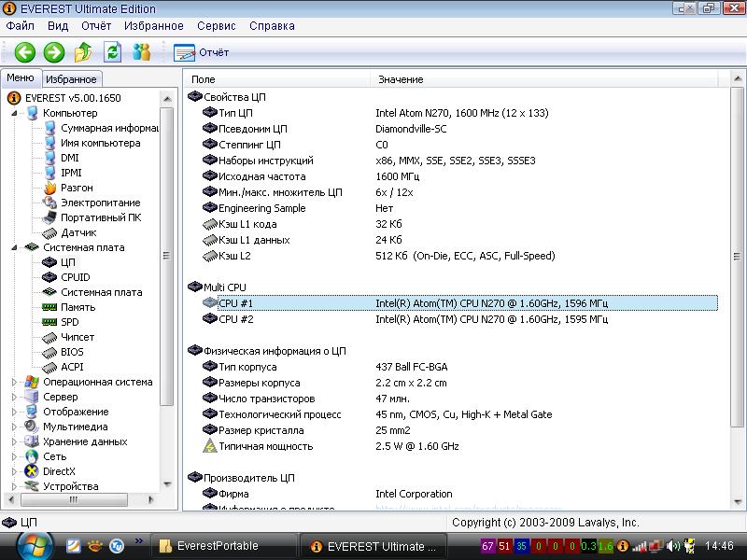Click the tree panel vertical scroll-up arrow
The width and height of the screenshot is (747, 560).
(167, 99)
